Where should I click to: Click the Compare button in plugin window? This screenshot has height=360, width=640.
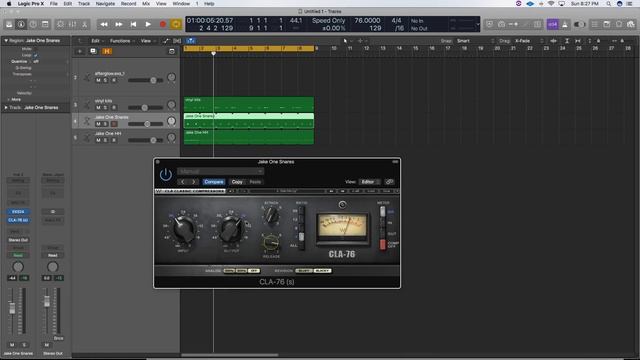pos(213,182)
